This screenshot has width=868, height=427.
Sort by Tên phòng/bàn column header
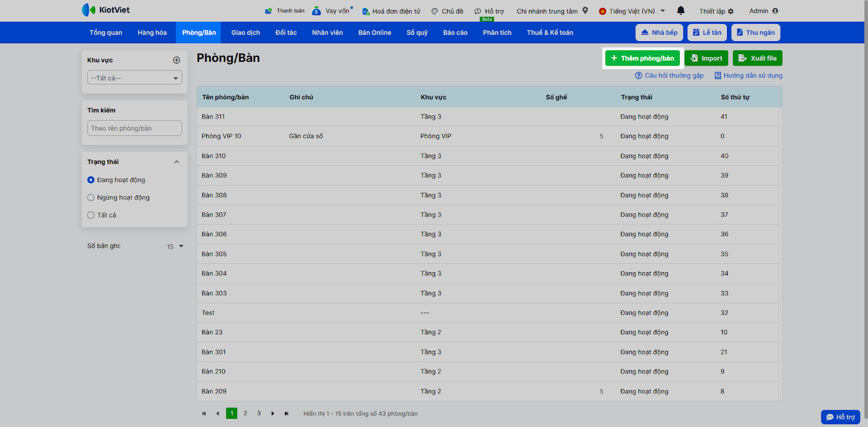tap(226, 98)
